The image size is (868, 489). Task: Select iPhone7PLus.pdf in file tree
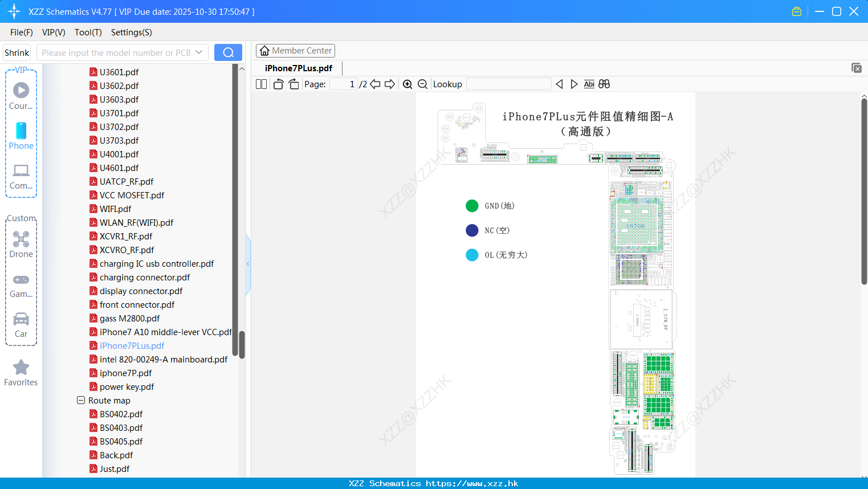(x=127, y=345)
